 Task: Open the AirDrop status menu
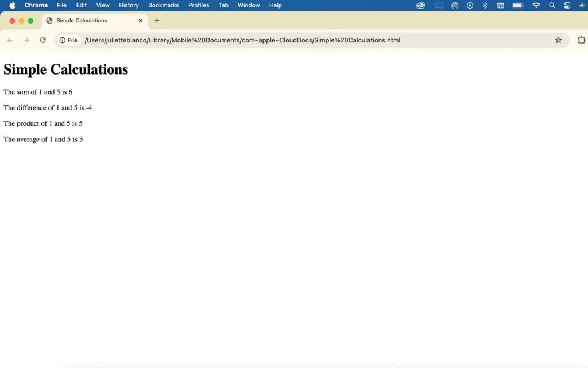point(455,5)
